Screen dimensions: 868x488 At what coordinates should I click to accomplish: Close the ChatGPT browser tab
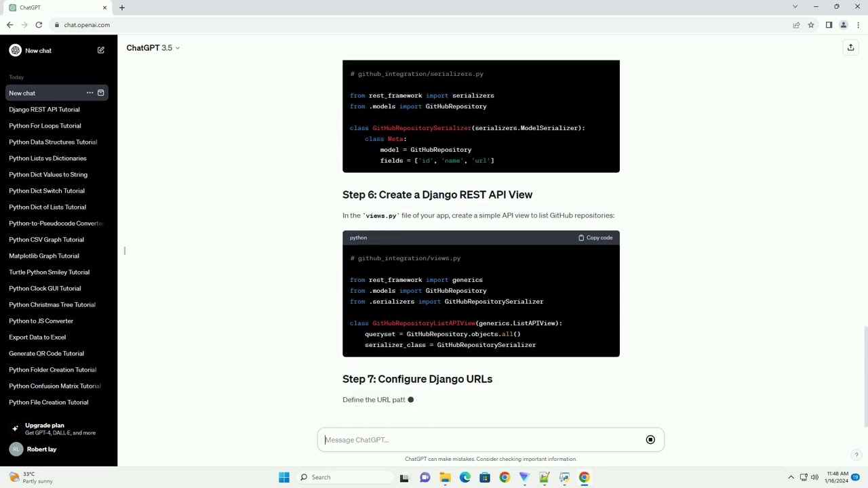point(104,7)
